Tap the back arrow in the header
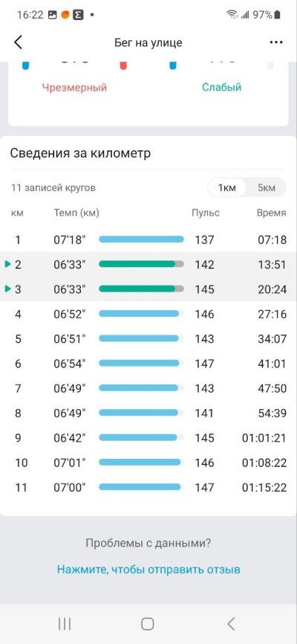The width and height of the screenshot is (297, 644). (18, 42)
